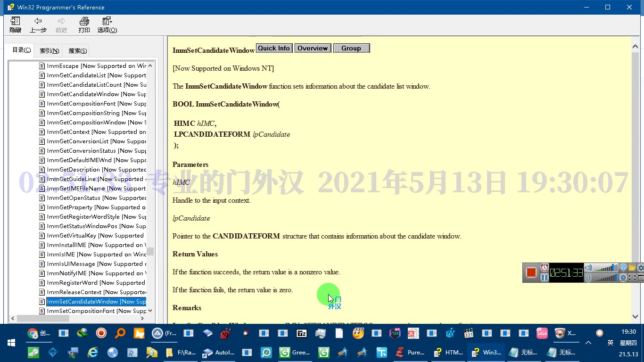Click page icon beside ImmIsIME
Viewport: 644px width, 362px height.
pyautogui.click(x=42, y=255)
